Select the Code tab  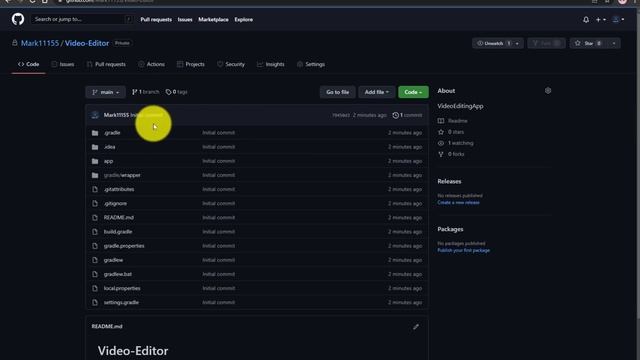(x=29, y=64)
